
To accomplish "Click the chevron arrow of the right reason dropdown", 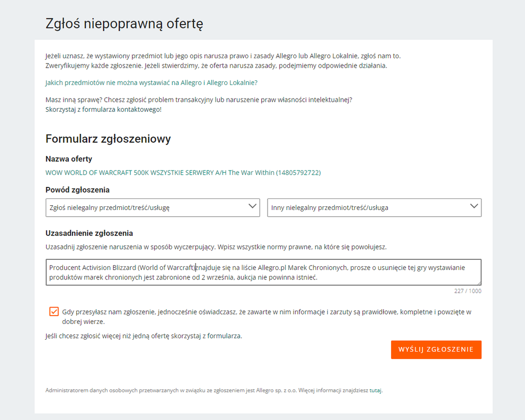I will pos(474,206).
